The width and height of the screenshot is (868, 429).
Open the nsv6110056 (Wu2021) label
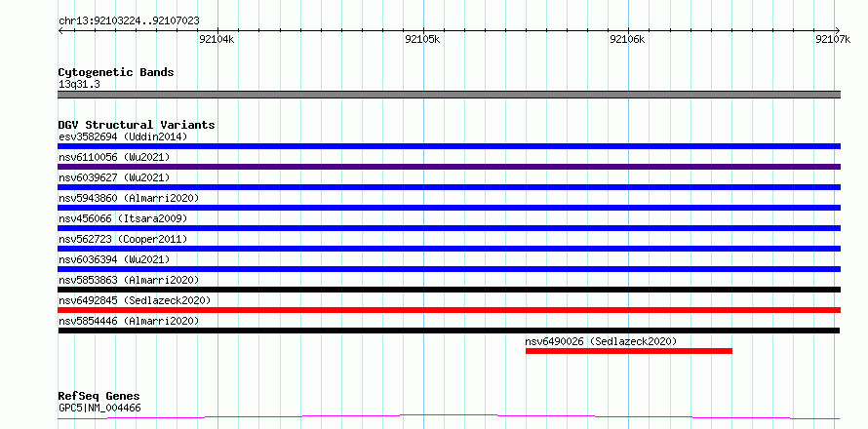pyautogui.click(x=114, y=157)
